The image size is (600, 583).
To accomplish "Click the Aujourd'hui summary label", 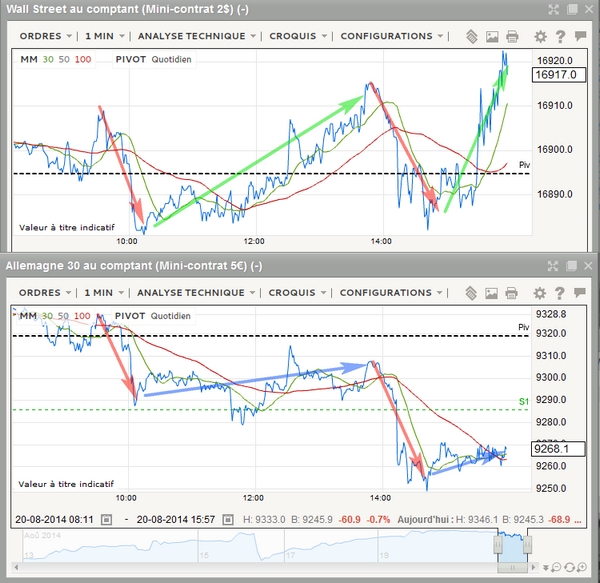I will [x=425, y=519].
